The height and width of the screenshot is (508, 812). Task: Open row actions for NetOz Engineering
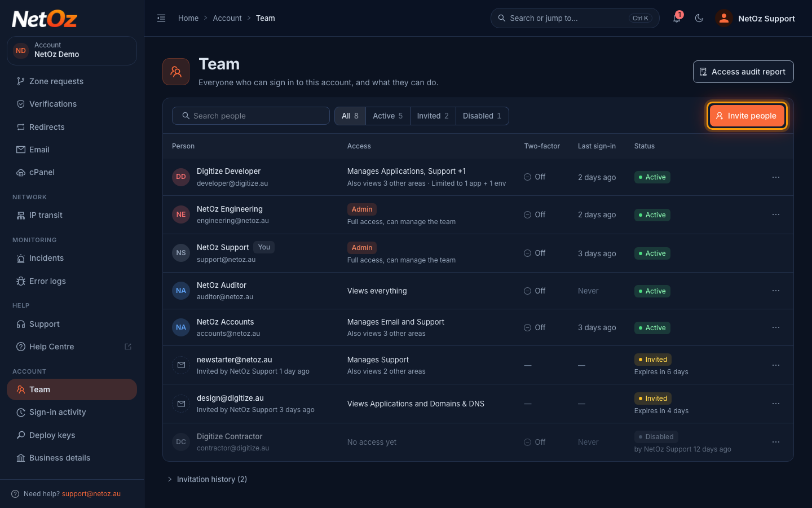[776, 214]
